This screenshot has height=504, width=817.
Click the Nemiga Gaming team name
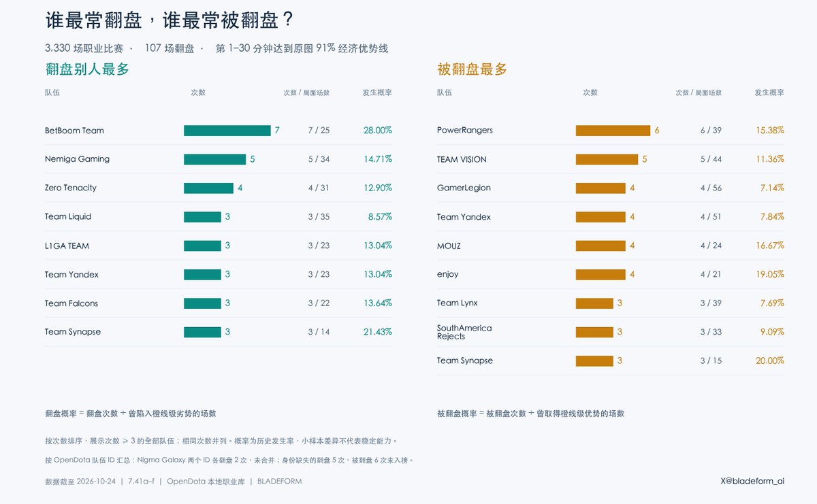[x=77, y=159]
